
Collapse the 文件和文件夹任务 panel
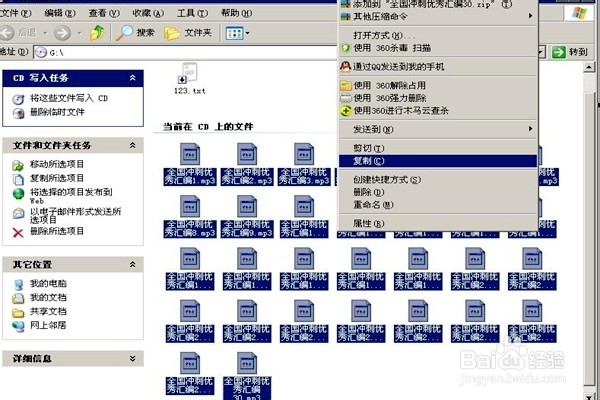coord(132,145)
